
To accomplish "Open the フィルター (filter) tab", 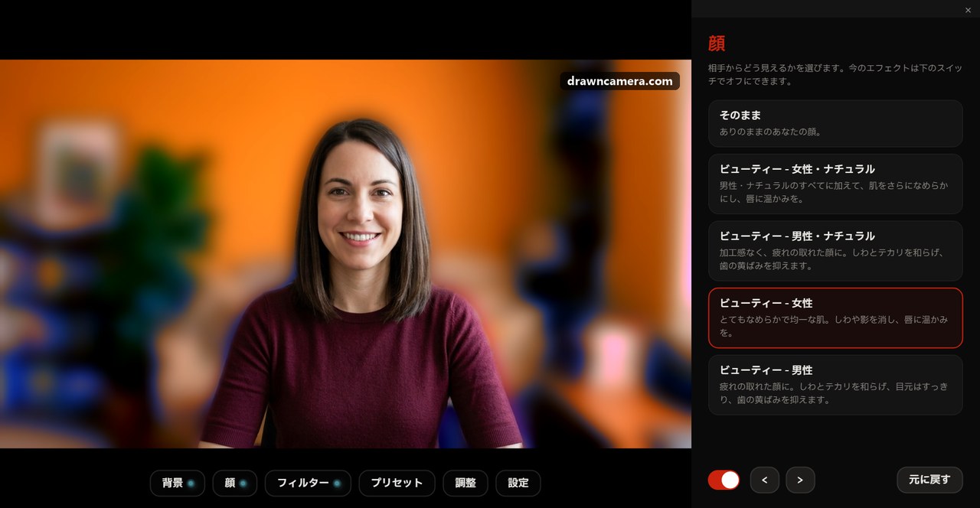I will [x=308, y=483].
